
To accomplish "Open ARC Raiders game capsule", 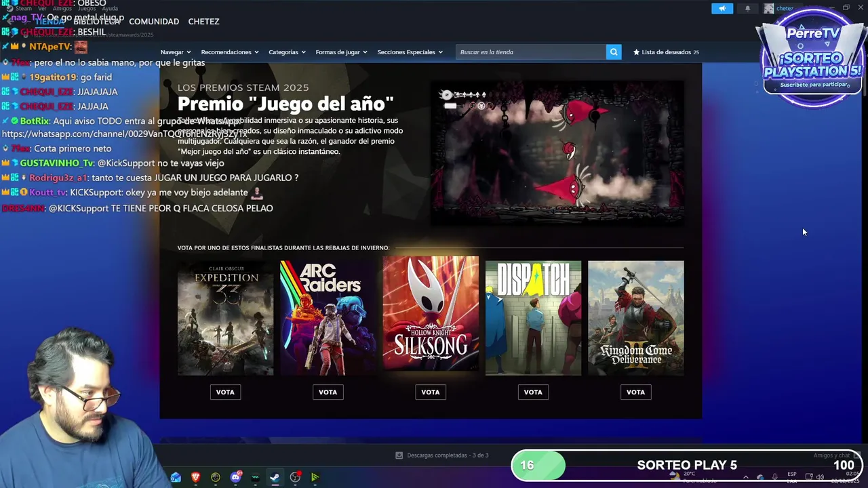I will [328, 318].
